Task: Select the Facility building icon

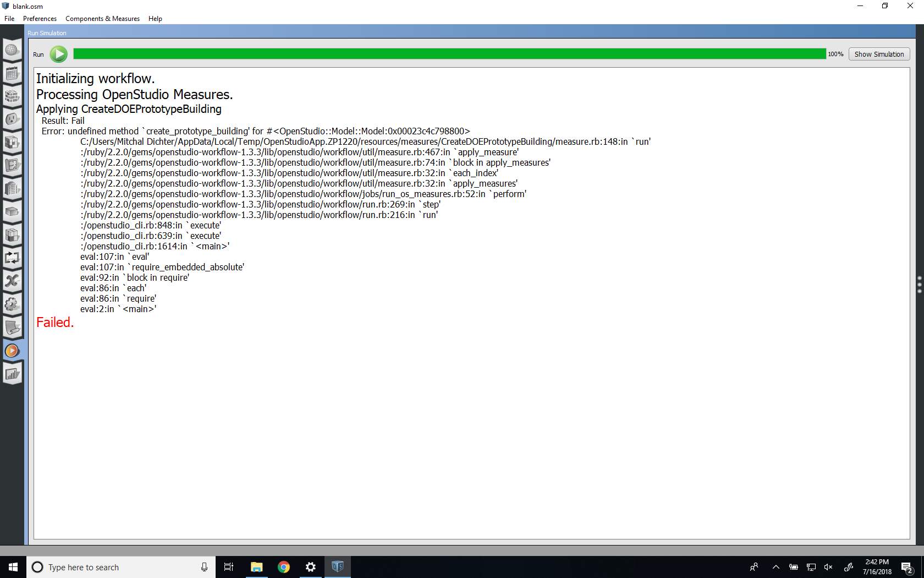Action: 12,189
